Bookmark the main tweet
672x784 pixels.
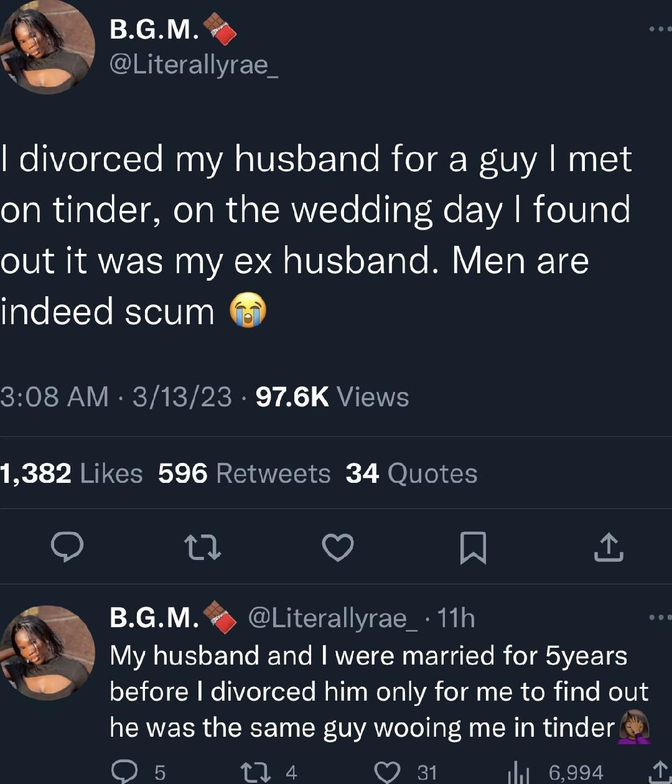pos(473,548)
